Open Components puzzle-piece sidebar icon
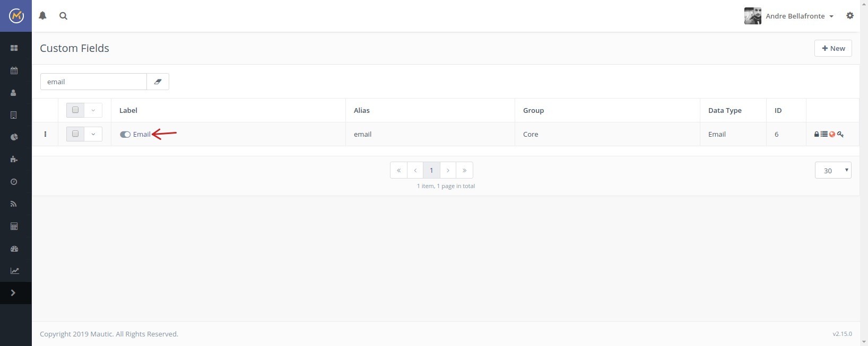The image size is (868, 346). pyautogui.click(x=14, y=159)
